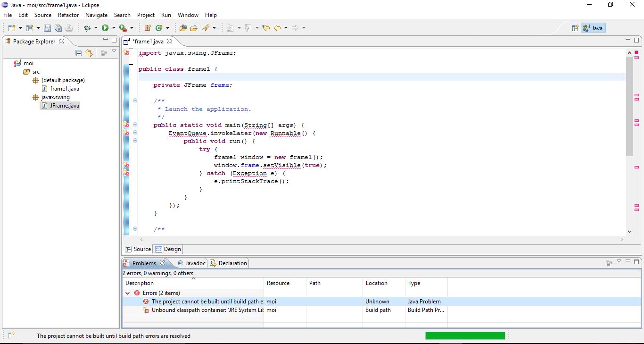The image size is (644, 344).
Task: Save the current file using the Save icon
Action: pos(47,27)
